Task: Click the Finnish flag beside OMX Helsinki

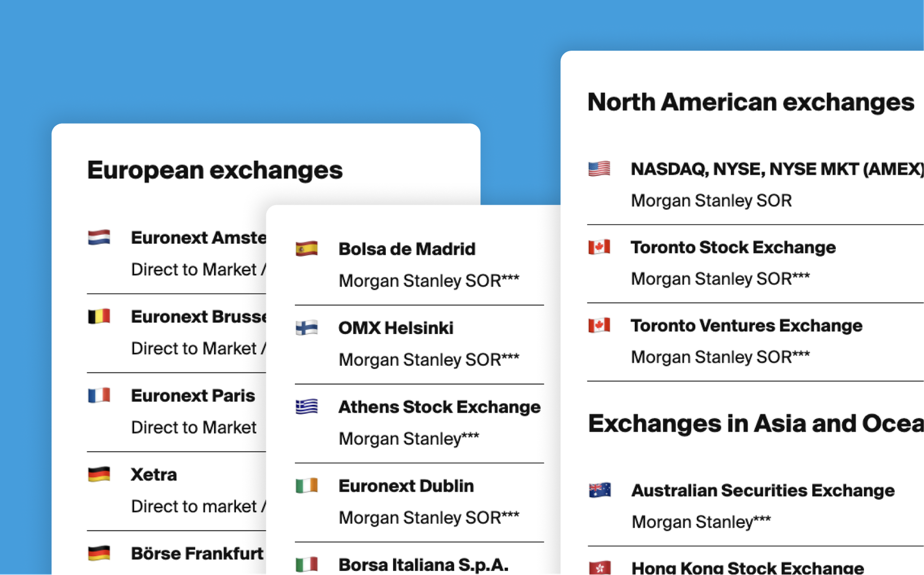Action: tap(307, 328)
